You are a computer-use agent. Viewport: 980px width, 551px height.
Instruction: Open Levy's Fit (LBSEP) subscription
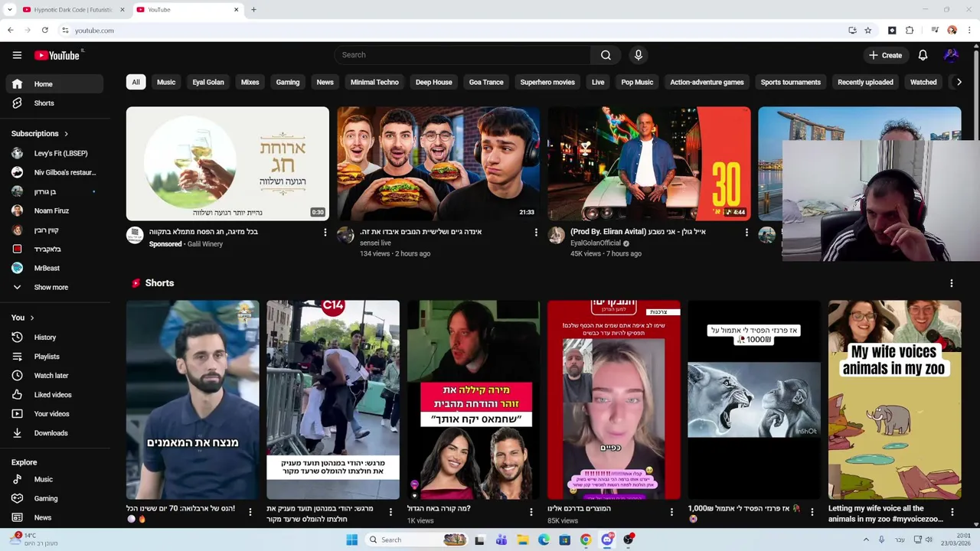coord(54,153)
